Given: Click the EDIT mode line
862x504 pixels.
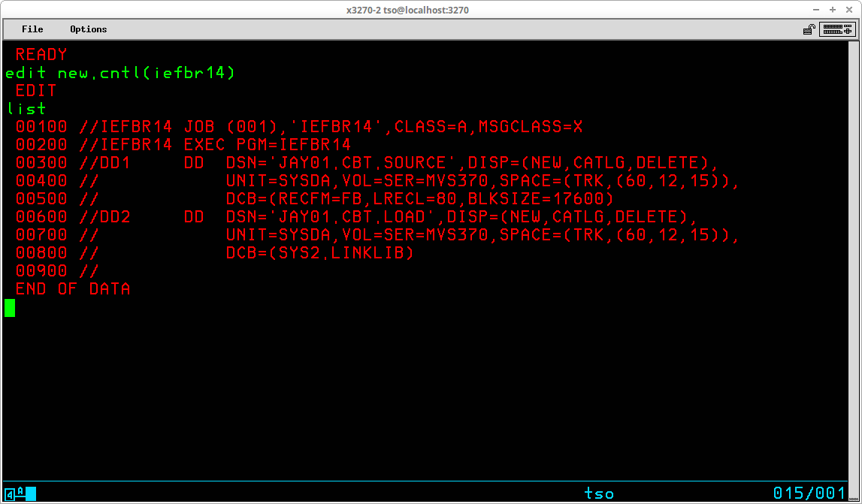Looking at the screenshot, I should click(36, 91).
